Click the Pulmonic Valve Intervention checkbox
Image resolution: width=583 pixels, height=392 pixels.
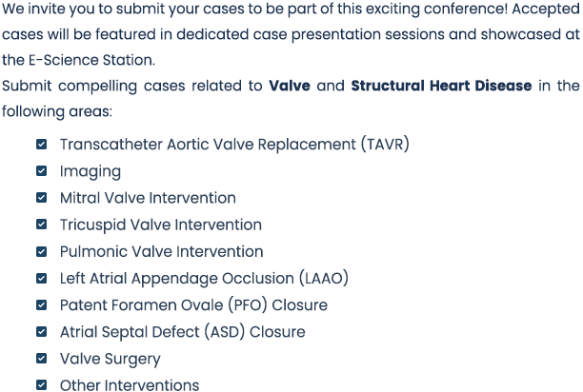pyautogui.click(x=41, y=251)
